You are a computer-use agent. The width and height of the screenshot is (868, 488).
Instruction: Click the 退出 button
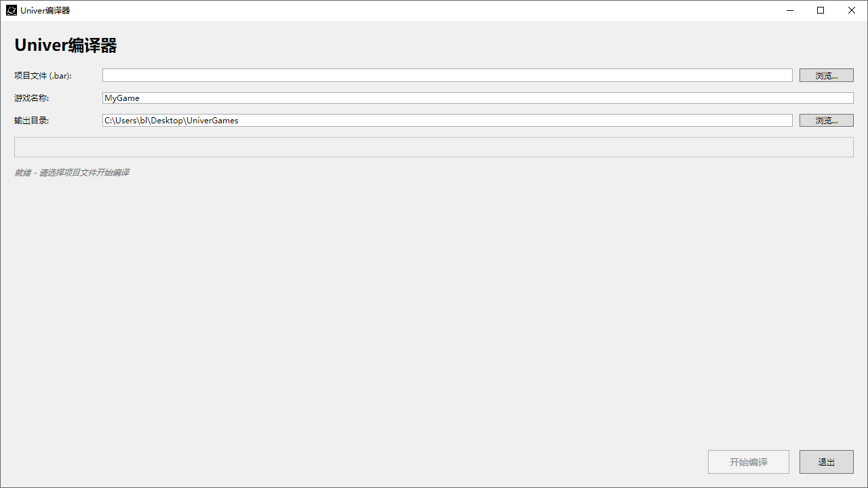coord(826,462)
